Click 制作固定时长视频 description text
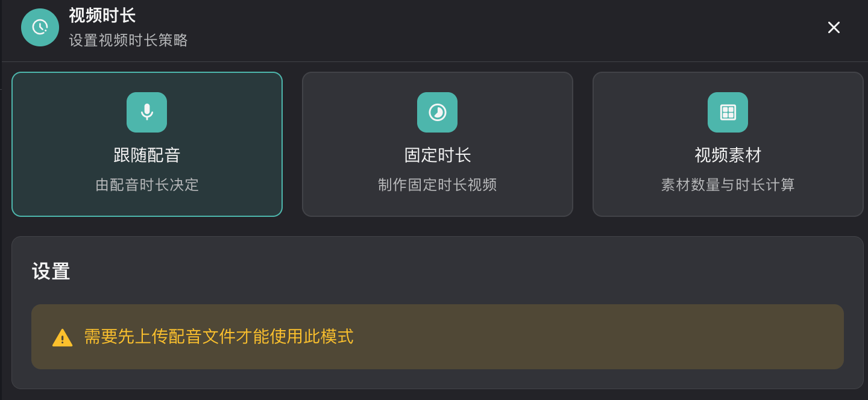This screenshot has width=868, height=400. [x=437, y=185]
